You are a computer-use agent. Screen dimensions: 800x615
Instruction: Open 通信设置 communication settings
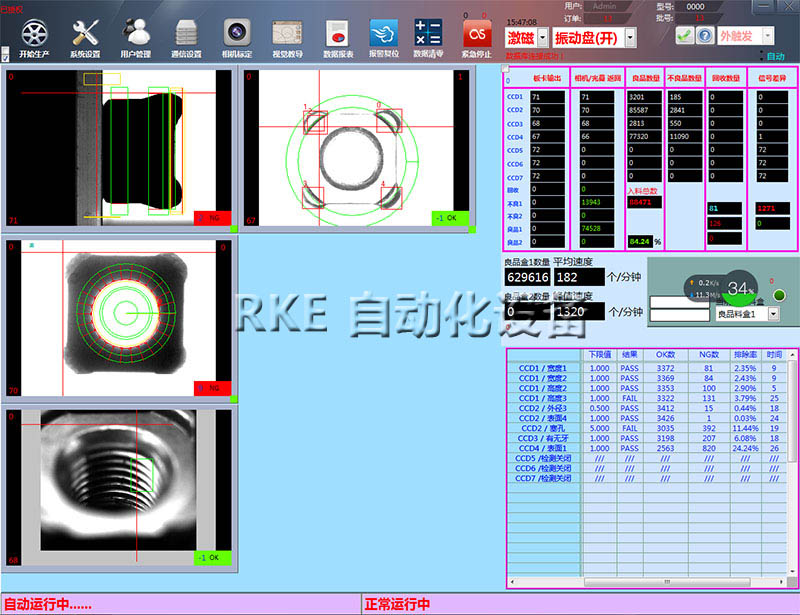coord(186,32)
